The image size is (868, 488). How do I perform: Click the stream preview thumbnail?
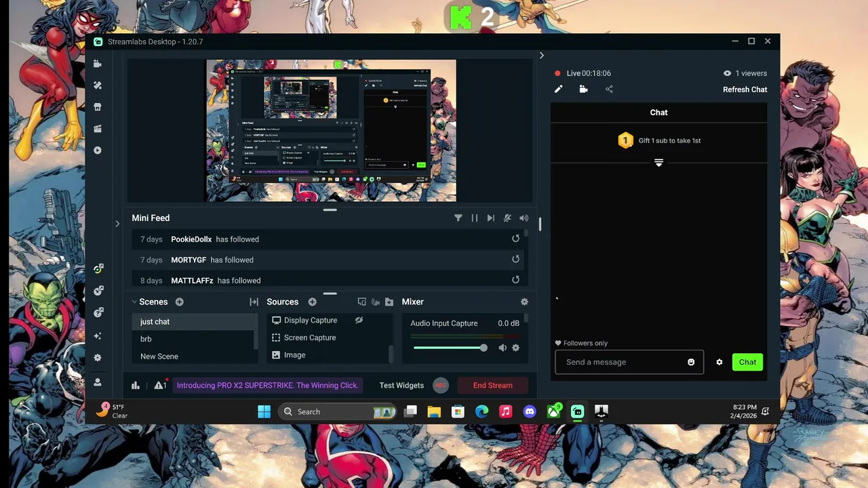(331, 131)
